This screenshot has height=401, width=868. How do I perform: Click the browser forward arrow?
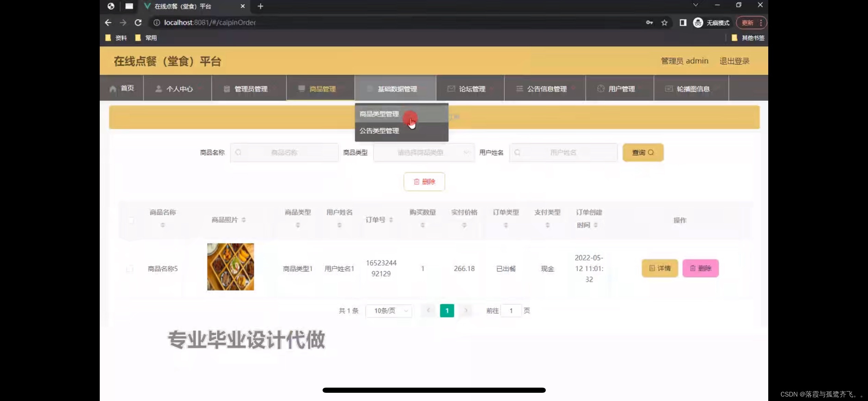coord(123,23)
